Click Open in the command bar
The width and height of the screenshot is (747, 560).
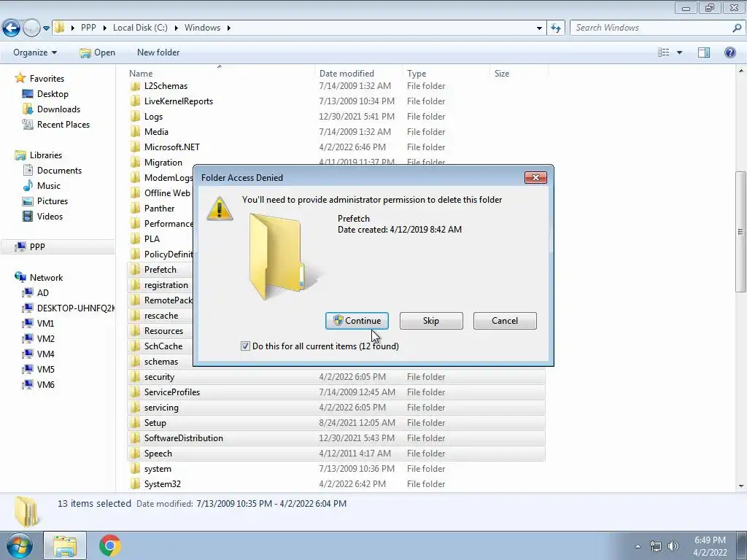coord(97,52)
